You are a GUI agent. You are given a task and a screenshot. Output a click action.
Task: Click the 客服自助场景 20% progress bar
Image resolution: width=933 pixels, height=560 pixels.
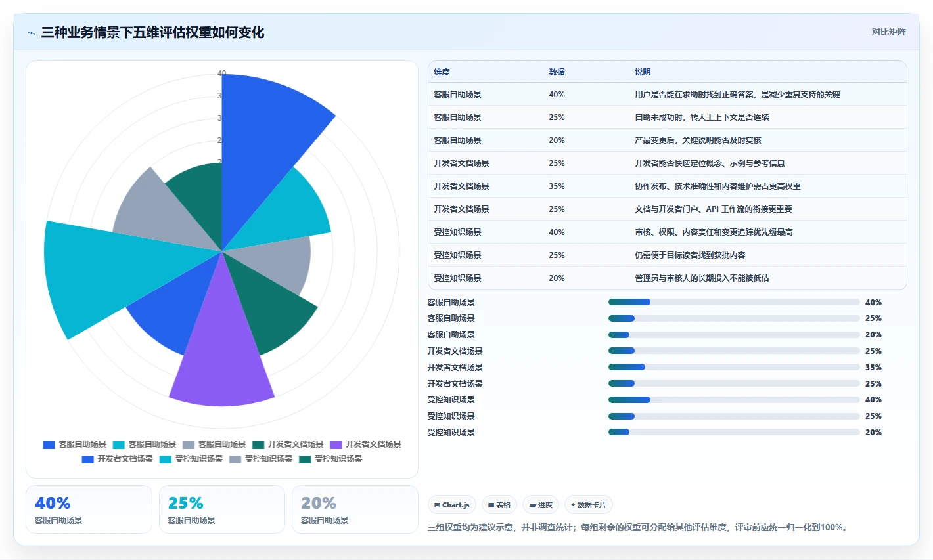(734, 335)
